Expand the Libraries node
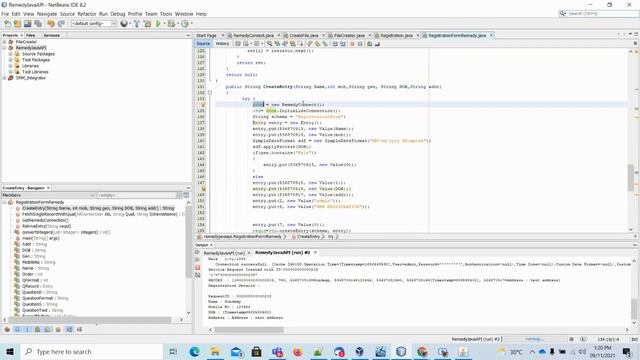The width and height of the screenshot is (640, 360). (x=11, y=66)
